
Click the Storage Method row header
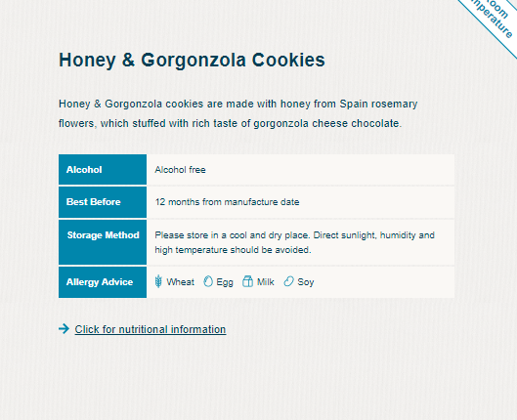[103, 242]
